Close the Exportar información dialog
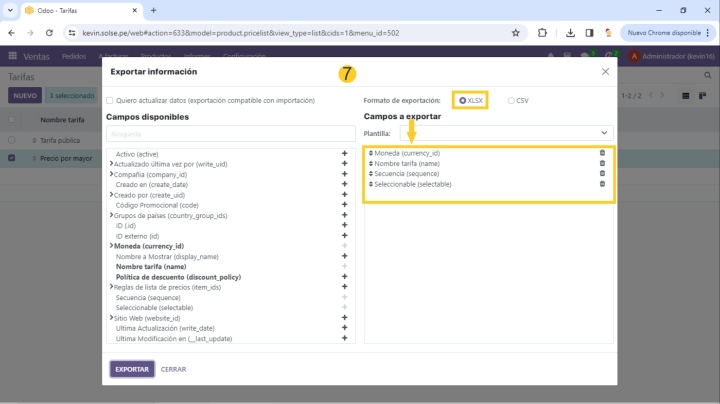Viewport: 720px width, 404px height. (605, 72)
